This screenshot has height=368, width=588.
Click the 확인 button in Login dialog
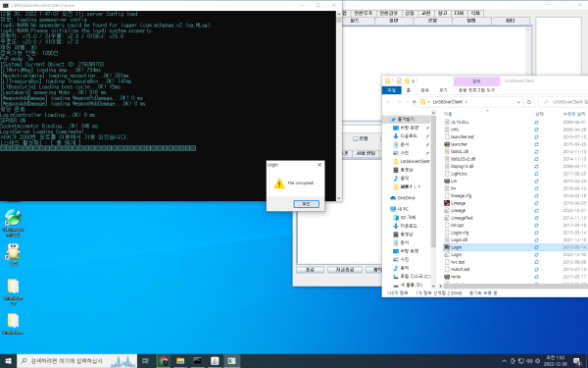click(306, 204)
